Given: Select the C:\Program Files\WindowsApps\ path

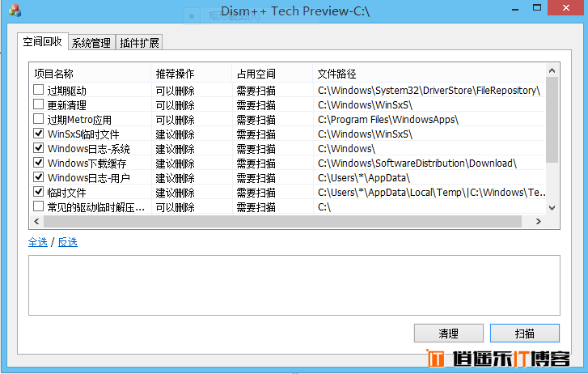Looking at the screenshot, I should tap(388, 120).
